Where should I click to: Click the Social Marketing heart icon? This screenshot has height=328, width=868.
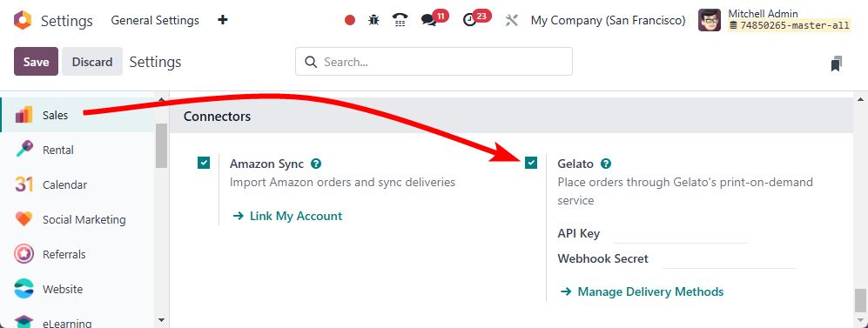pyautogui.click(x=24, y=219)
